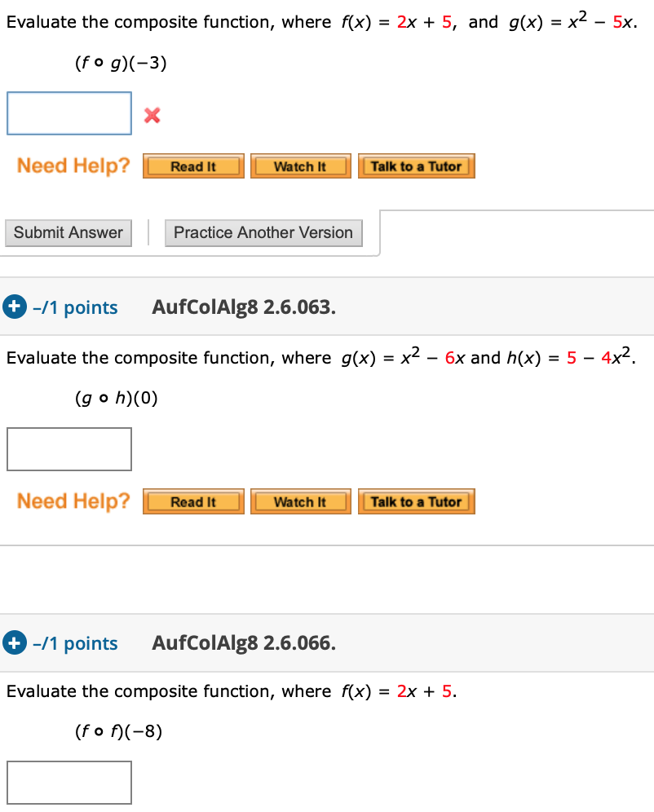Open the Read It resource under (g∘h)(0)

tap(192, 501)
